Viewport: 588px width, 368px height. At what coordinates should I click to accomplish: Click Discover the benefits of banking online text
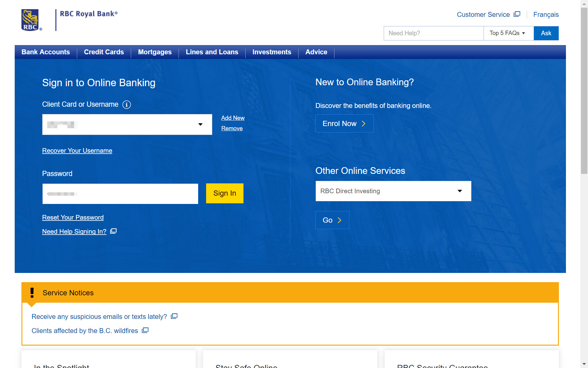point(373,106)
